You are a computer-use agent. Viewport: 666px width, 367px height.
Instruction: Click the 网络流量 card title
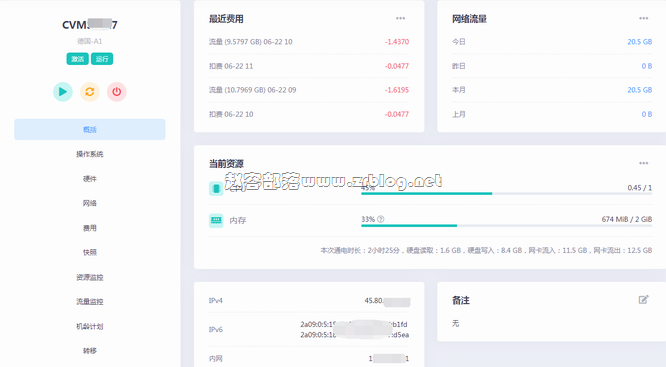469,19
